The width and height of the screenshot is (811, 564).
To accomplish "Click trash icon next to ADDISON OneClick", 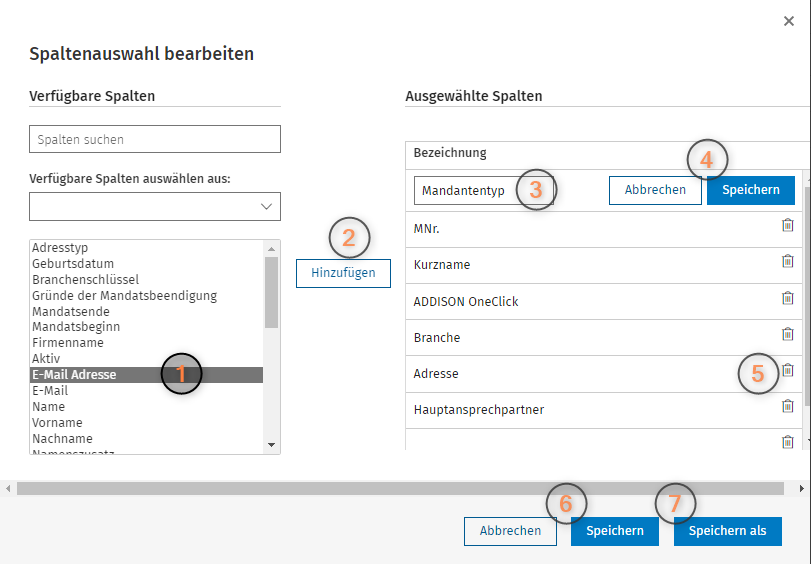I will coord(787,298).
